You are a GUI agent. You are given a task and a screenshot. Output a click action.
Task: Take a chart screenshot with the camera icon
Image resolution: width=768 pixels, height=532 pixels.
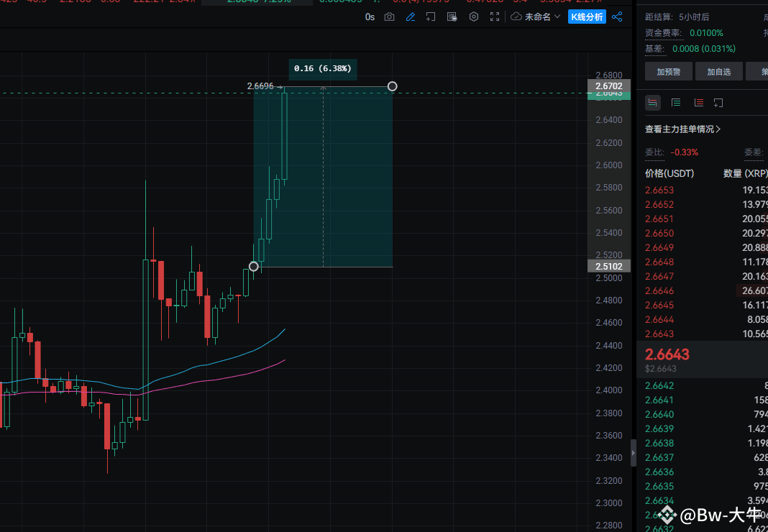pos(389,17)
